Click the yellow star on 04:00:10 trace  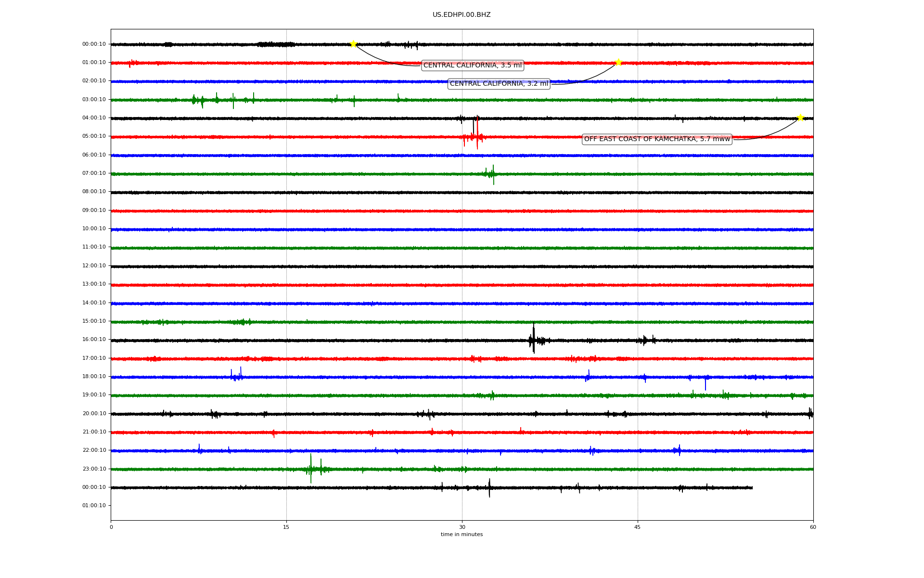click(800, 118)
